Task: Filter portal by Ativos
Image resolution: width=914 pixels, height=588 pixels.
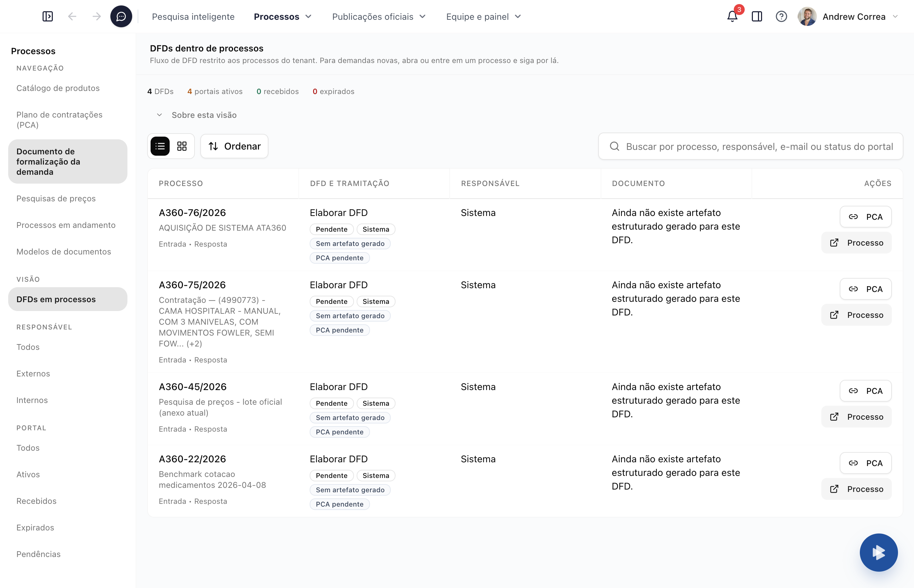Action: pos(28,474)
